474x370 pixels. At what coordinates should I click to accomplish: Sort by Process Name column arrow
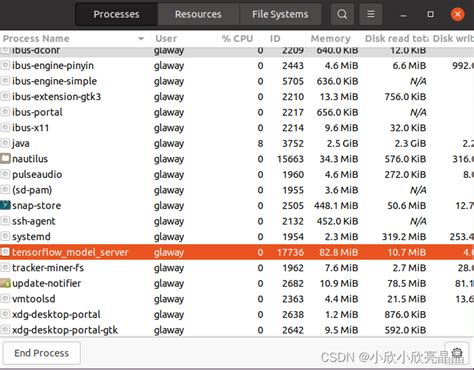tap(141, 39)
